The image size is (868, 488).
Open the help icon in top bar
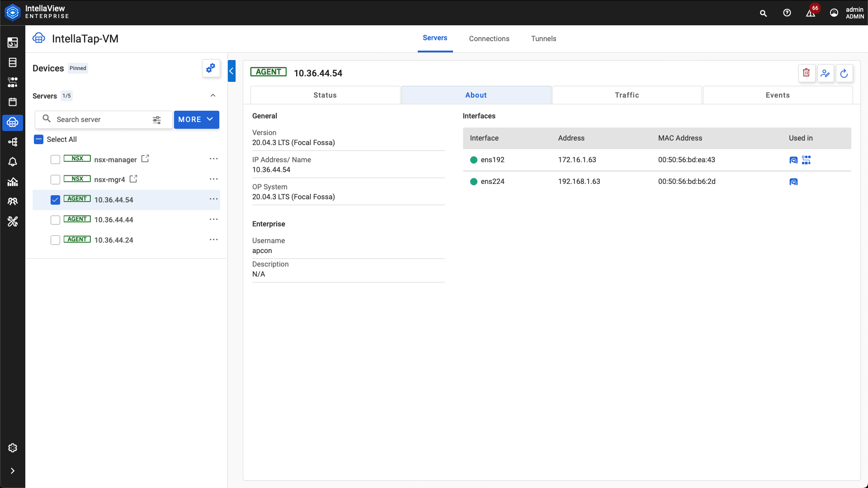(x=787, y=13)
